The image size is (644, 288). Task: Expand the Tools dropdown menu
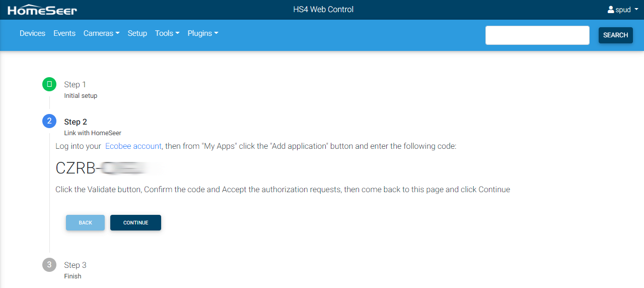tap(167, 33)
